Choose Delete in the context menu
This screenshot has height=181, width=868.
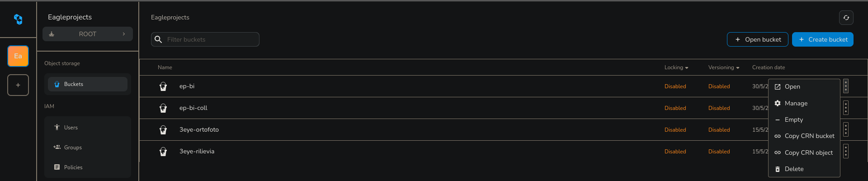coord(794,169)
